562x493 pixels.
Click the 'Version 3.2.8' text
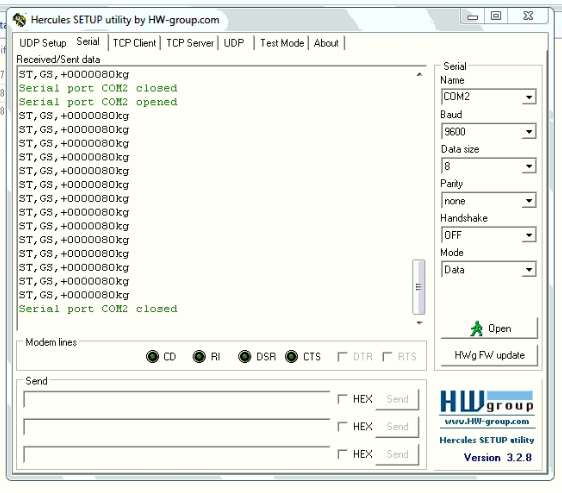pyautogui.click(x=497, y=458)
